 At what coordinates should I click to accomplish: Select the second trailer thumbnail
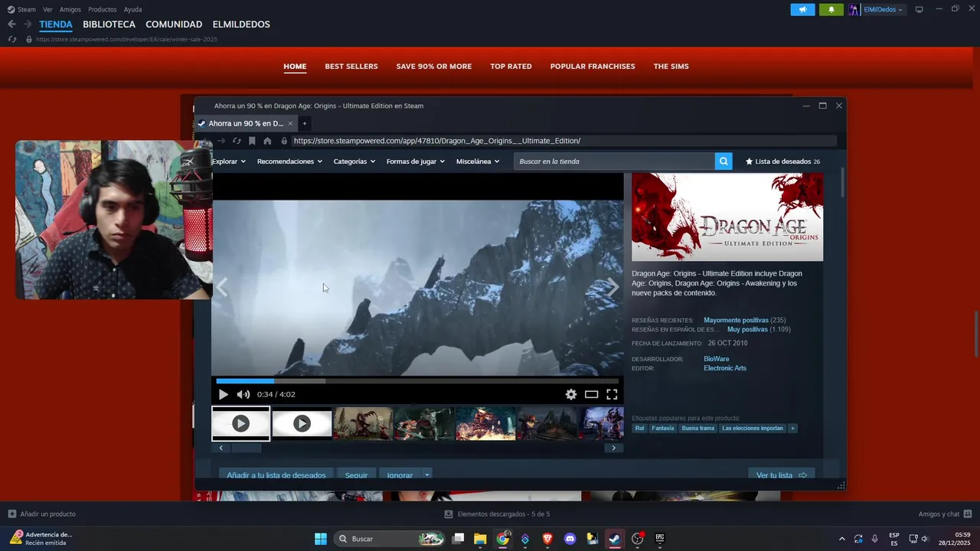(302, 423)
